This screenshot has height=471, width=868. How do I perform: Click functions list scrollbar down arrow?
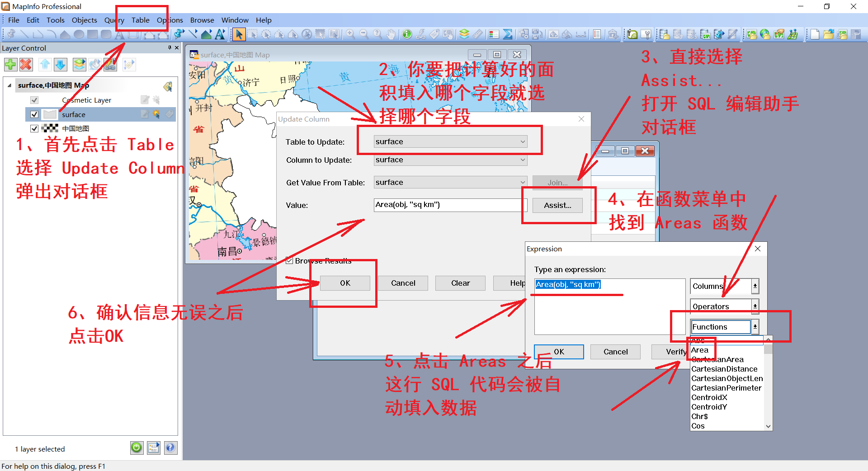[x=768, y=426]
